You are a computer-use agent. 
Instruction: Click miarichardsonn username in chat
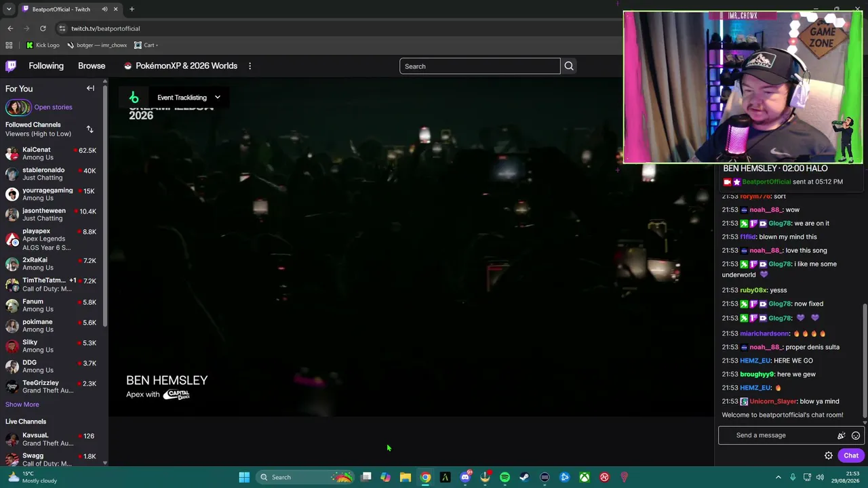coord(765,333)
